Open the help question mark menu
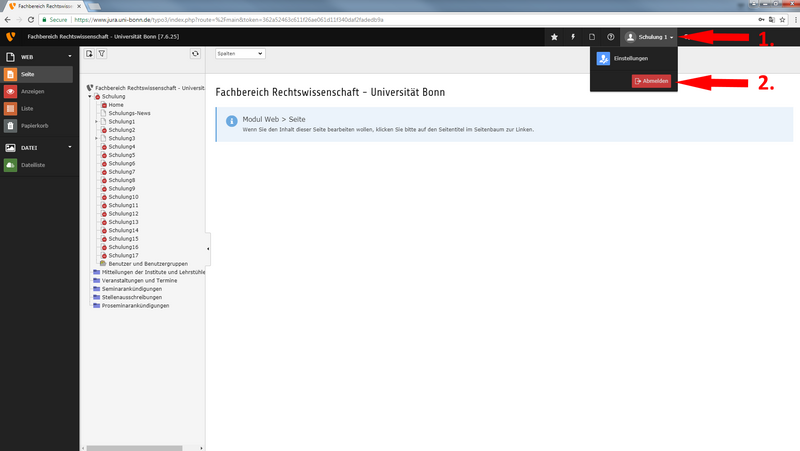 611,37
